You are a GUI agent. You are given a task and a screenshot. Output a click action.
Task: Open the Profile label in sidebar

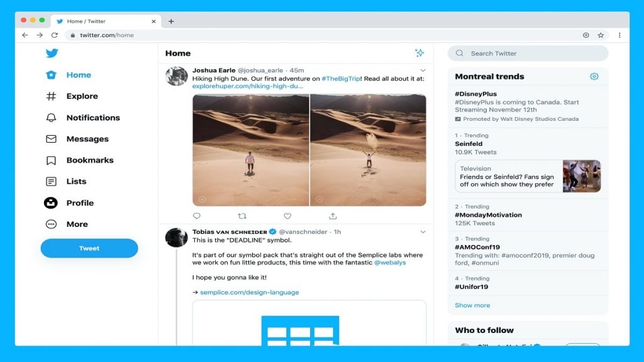[x=80, y=203]
